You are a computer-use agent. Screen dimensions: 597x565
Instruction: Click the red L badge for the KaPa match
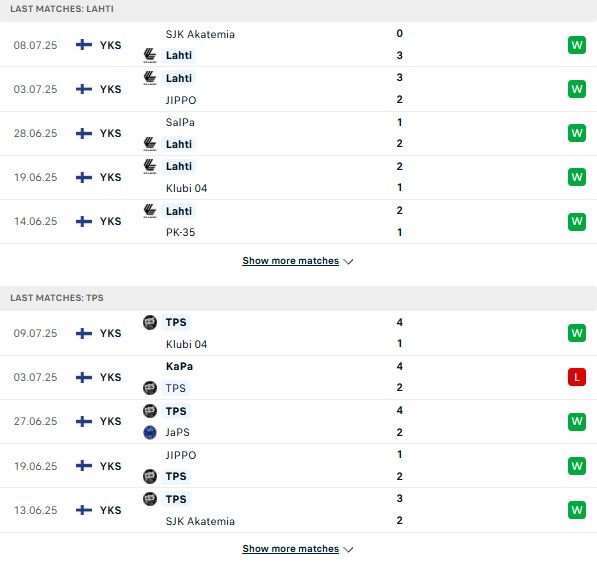click(x=576, y=377)
